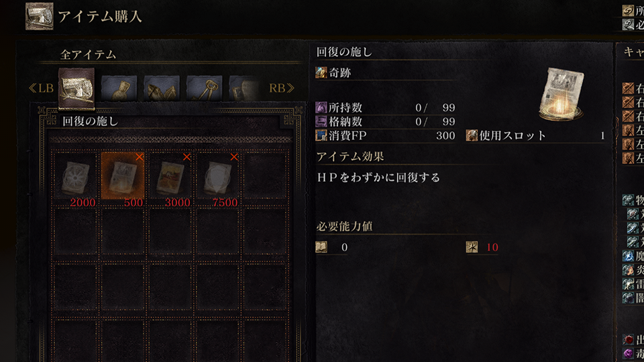Click the 奇跡 miracle type icon
Viewport: 644px width, 362px height.
pyautogui.click(x=321, y=72)
